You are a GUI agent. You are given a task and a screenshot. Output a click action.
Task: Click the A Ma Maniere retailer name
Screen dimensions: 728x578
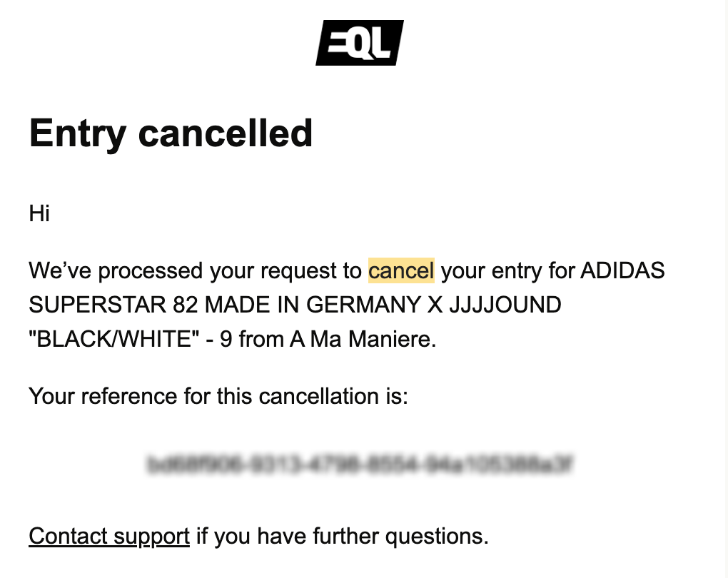tap(363, 340)
